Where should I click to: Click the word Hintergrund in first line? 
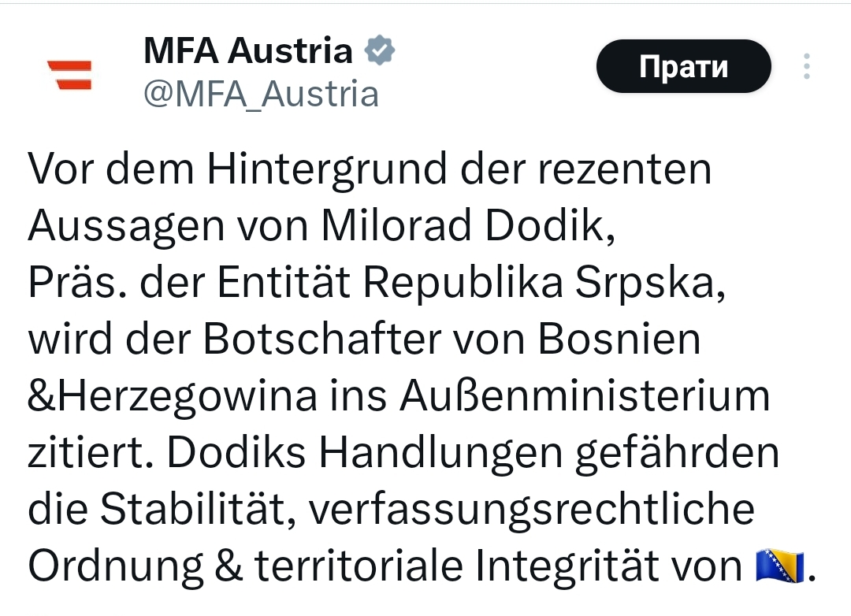point(327,170)
